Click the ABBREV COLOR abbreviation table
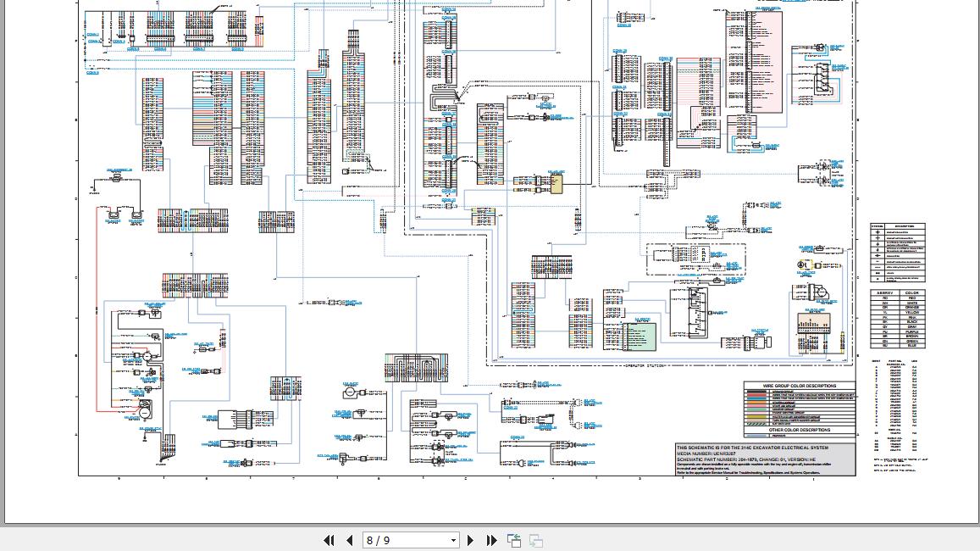 (899, 318)
